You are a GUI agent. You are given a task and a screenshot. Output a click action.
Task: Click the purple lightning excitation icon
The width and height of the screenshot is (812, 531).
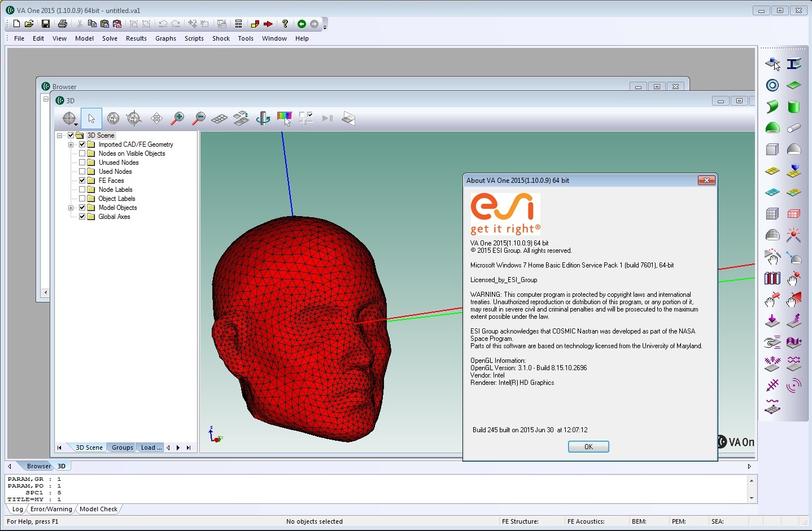tap(794, 321)
